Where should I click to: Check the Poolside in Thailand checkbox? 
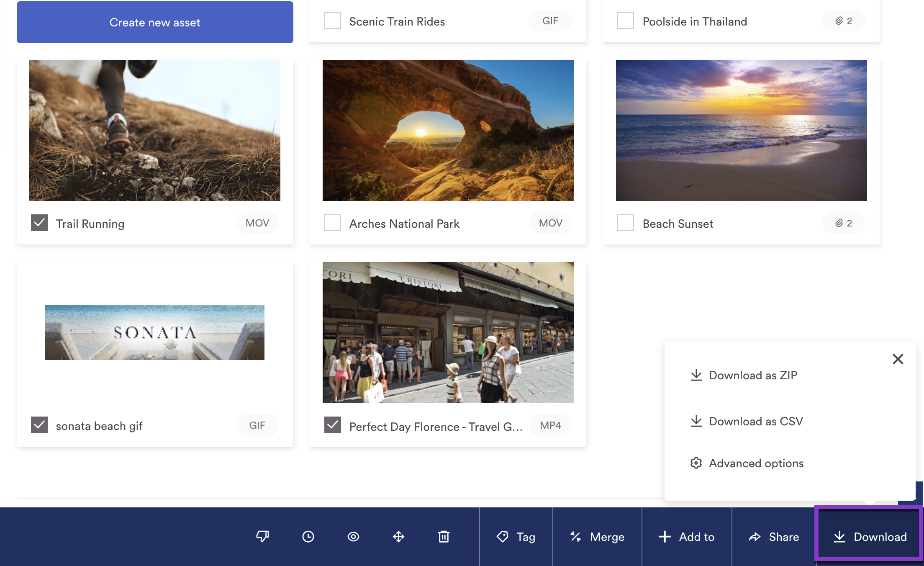[x=626, y=21]
